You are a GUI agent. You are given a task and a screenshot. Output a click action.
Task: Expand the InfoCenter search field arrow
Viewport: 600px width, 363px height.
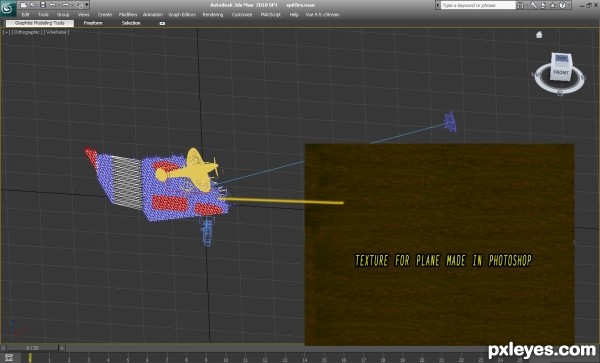click(438, 5)
